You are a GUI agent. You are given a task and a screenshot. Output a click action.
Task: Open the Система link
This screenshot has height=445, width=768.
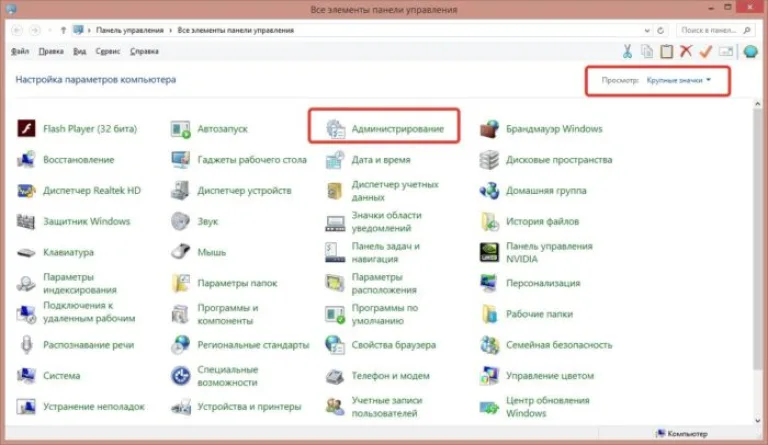pyautogui.click(x=61, y=375)
